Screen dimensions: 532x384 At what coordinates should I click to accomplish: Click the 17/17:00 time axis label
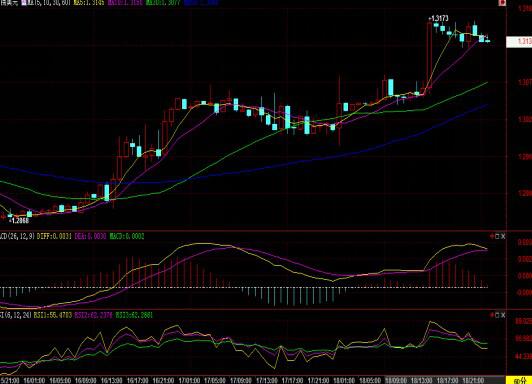[292, 381]
